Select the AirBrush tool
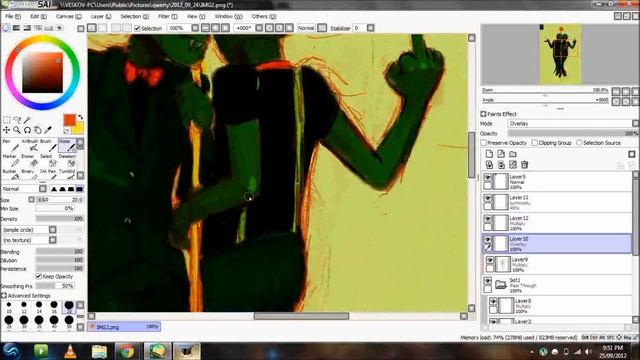Screen dimensions: 640x360 (29, 146)
